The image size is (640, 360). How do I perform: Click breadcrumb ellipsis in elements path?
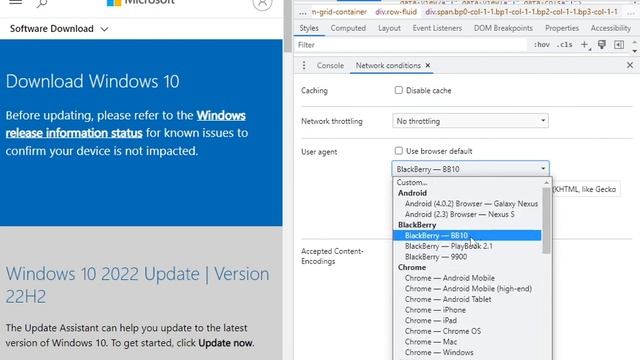(302, 12)
